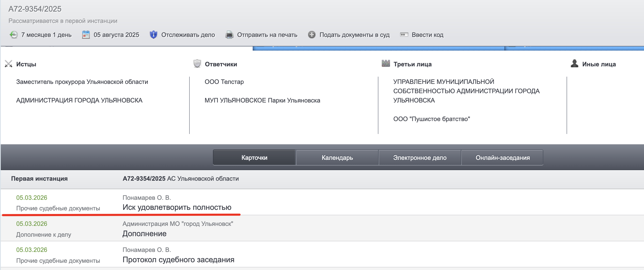Switch to the Календарь tab
Viewport: 644px width, 270px height.
(x=337, y=157)
